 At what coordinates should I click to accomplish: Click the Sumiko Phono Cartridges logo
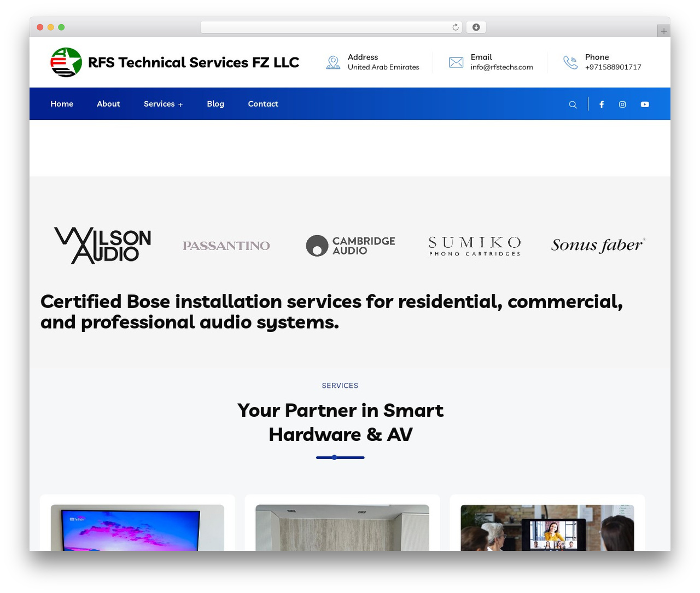point(474,246)
